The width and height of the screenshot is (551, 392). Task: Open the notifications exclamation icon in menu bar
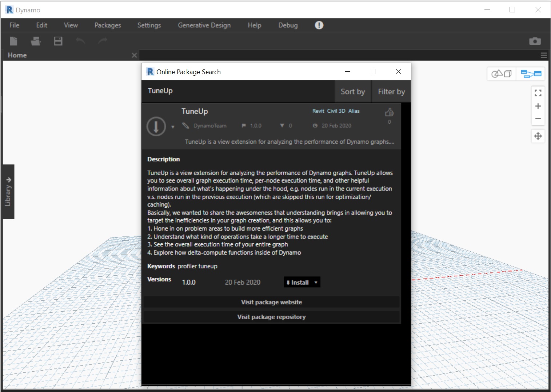coord(319,25)
